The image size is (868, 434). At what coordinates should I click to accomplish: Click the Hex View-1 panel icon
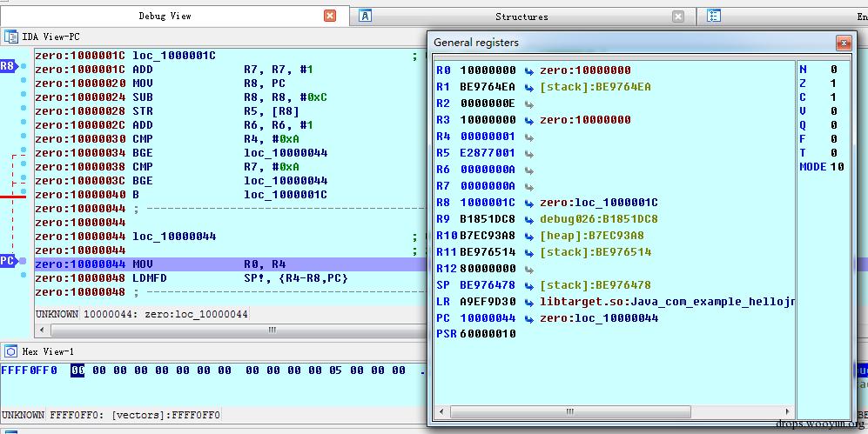11,351
